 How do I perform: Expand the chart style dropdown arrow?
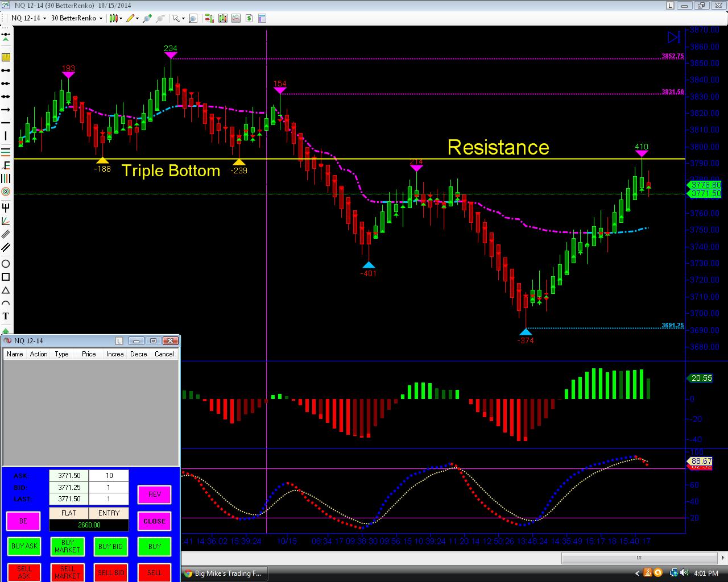point(121,18)
